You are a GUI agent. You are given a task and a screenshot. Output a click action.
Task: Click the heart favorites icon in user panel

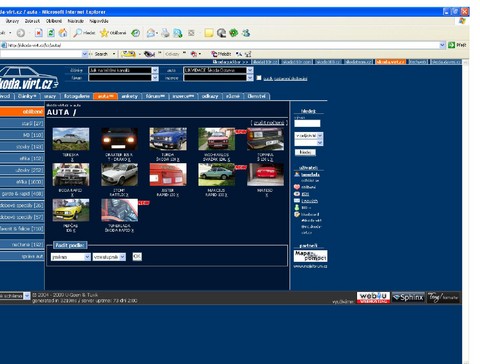pos(297,187)
